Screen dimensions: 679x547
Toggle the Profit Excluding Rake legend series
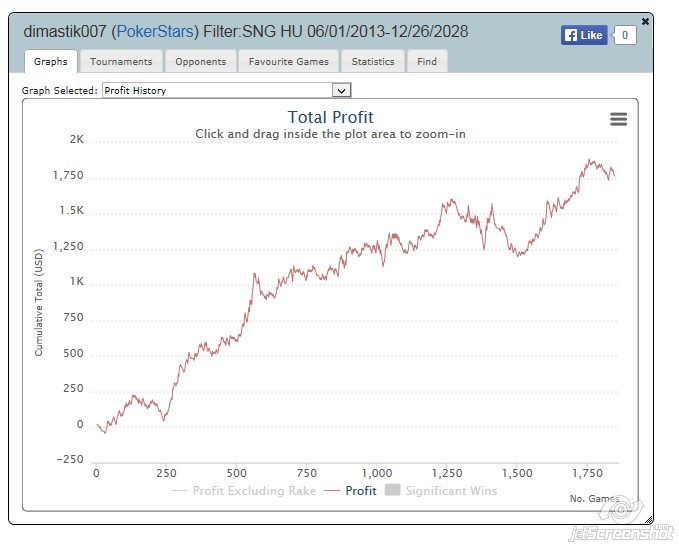pos(244,491)
